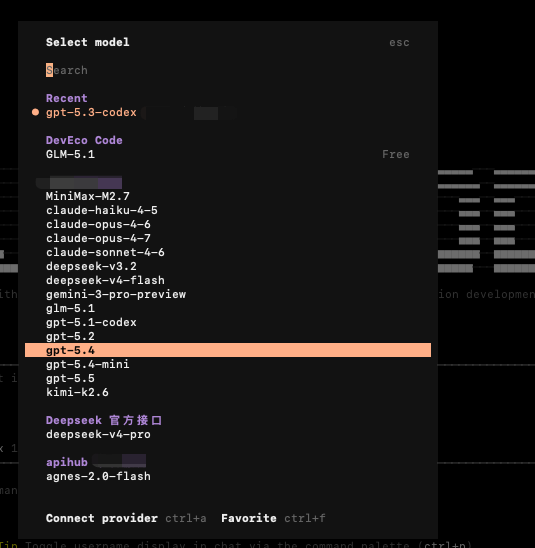Image resolution: width=535 pixels, height=548 pixels.
Task: Pick gpt-5.1-codex model
Action: tap(91, 322)
